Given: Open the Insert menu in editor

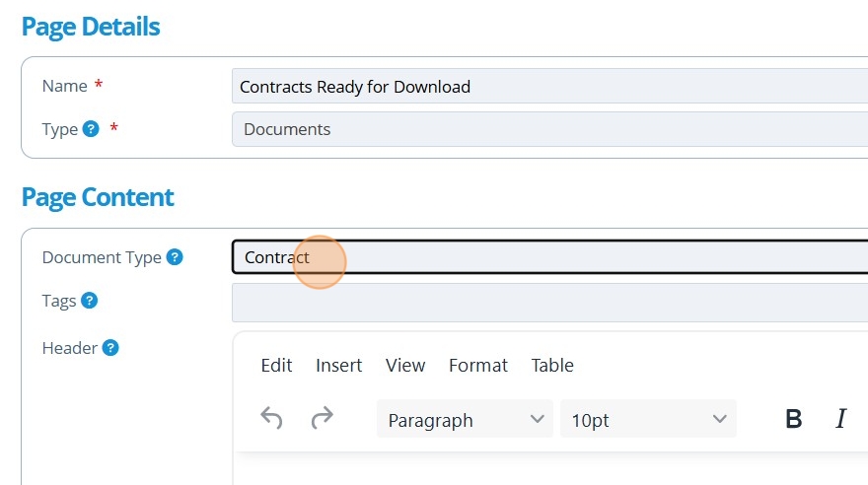Looking at the screenshot, I should click(338, 366).
